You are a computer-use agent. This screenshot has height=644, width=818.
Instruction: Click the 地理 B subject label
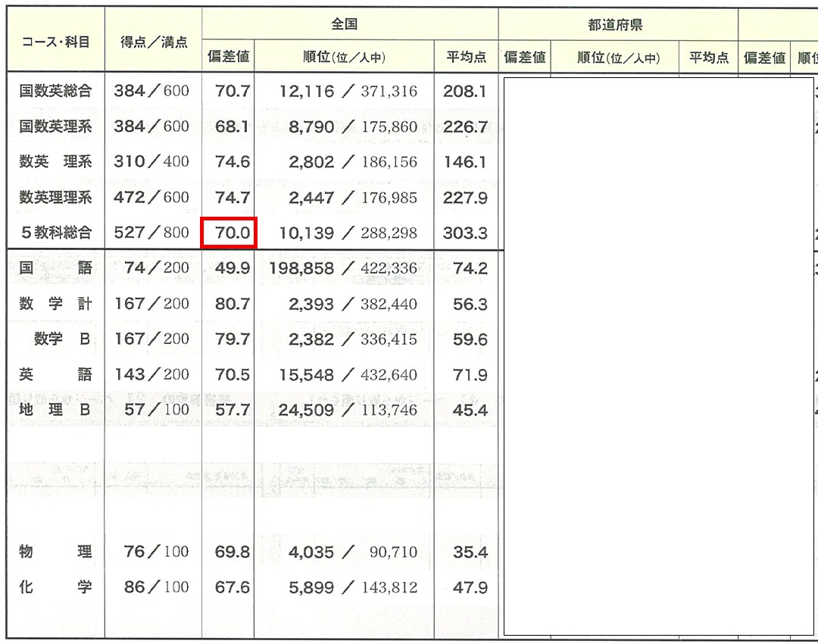tap(55, 409)
